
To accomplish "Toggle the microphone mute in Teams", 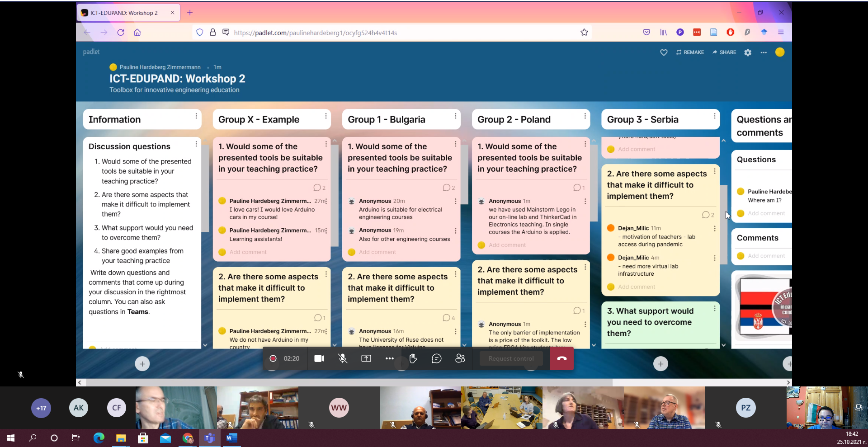I will click(x=343, y=358).
